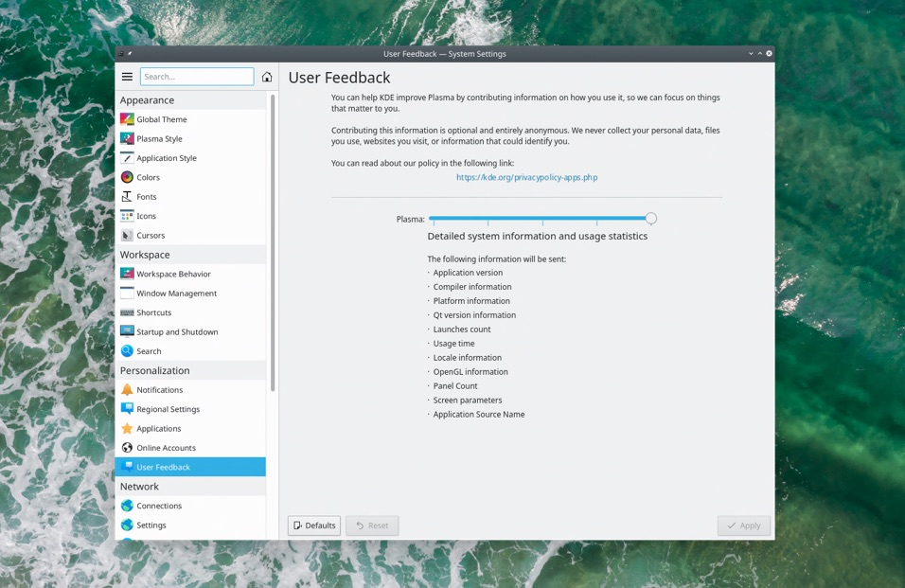The width and height of the screenshot is (905, 588).
Task: Click the Defaults button
Action: 314,526
